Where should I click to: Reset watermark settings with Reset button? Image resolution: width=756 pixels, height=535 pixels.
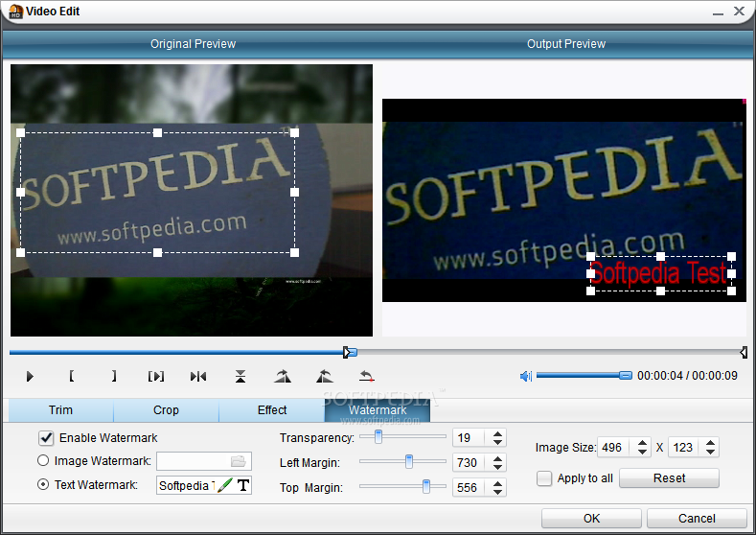click(669, 478)
